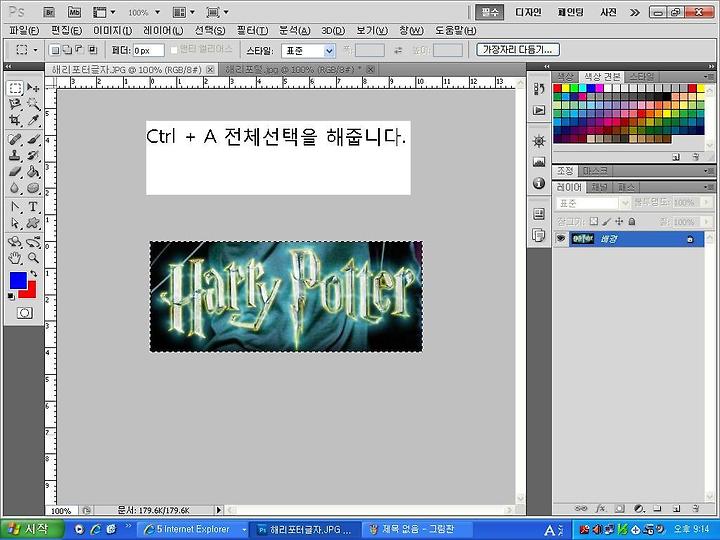Enable Subtract from selection mode

pyautogui.click(x=79, y=50)
